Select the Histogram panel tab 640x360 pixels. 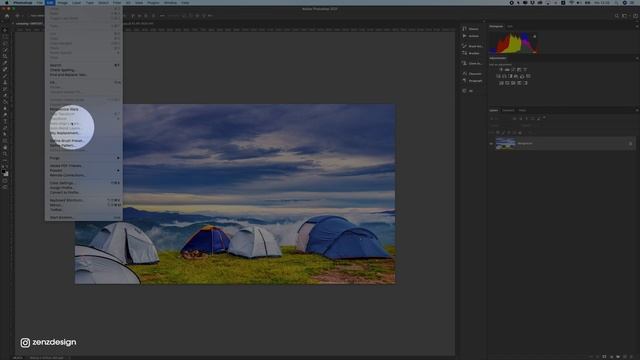496,27
